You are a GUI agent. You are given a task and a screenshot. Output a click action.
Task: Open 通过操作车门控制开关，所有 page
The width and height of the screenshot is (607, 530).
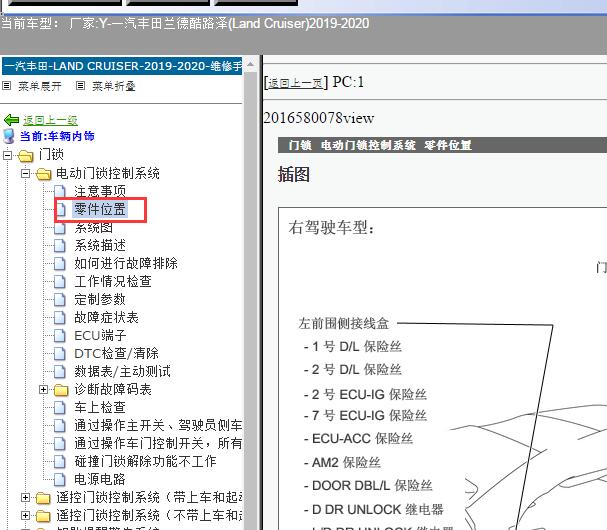[x=158, y=443]
